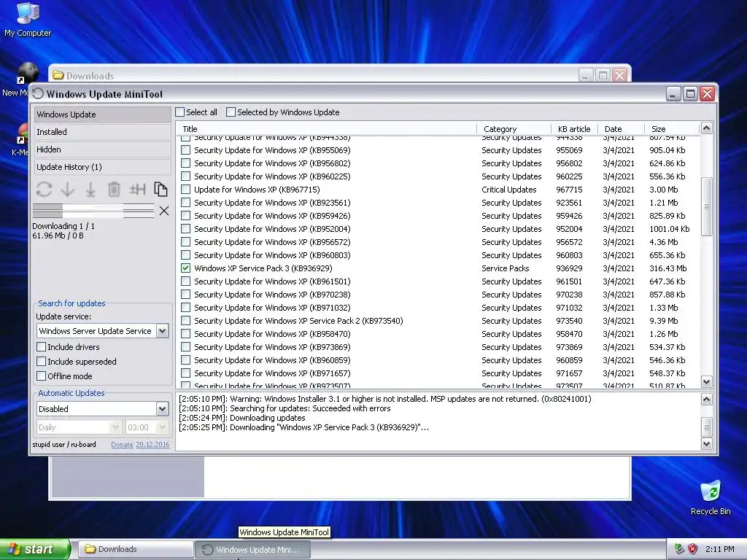Open the Recycle Bin desktop icon

click(x=711, y=498)
